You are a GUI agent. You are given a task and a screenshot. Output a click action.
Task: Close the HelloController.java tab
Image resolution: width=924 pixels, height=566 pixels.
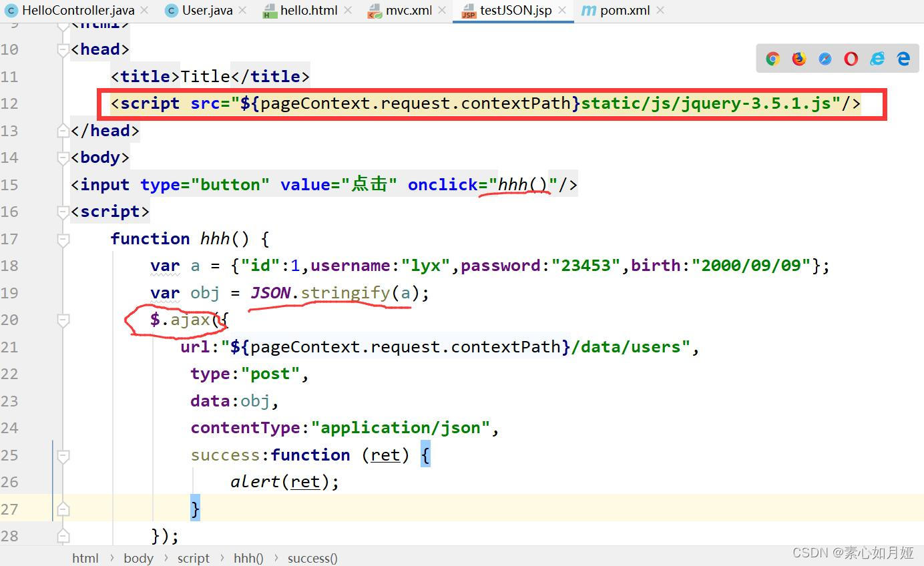pos(144,10)
